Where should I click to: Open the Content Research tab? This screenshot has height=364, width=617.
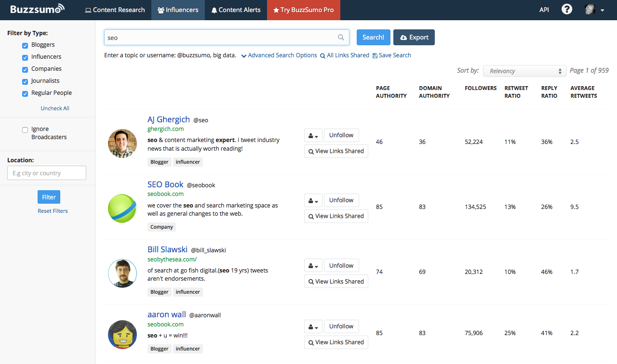coord(115,10)
